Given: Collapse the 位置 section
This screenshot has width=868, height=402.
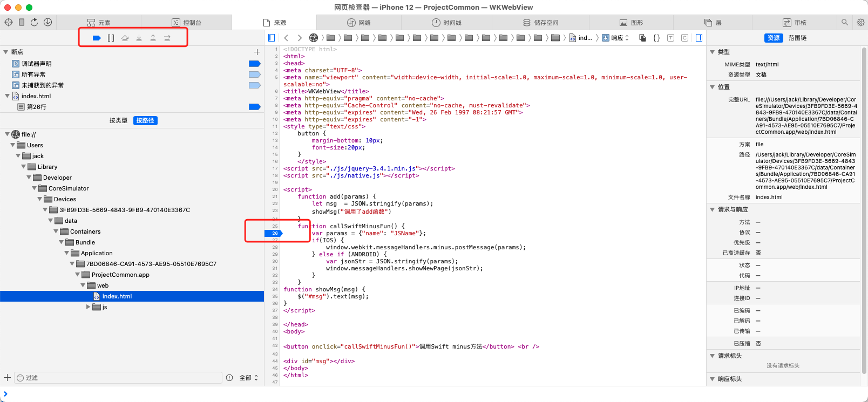Looking at the screenshot, I should 712,87.
